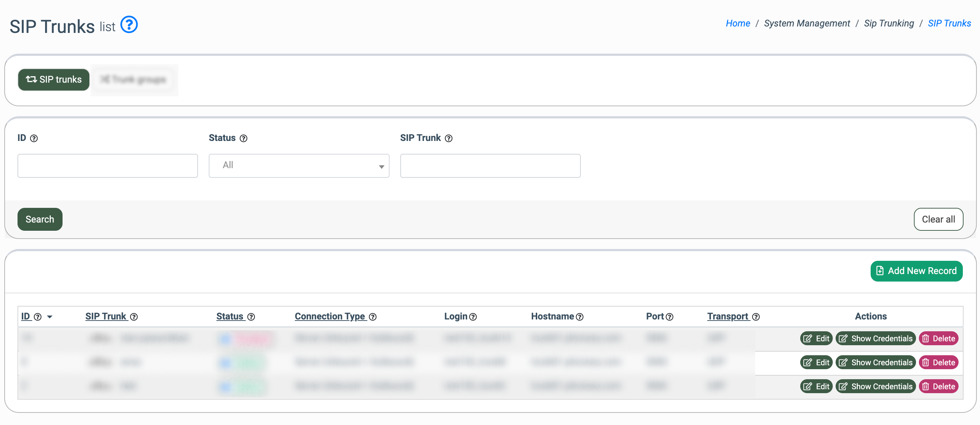Click help icon beside Transport column header
Screen dimensions: 980x425
coord(756,317)
